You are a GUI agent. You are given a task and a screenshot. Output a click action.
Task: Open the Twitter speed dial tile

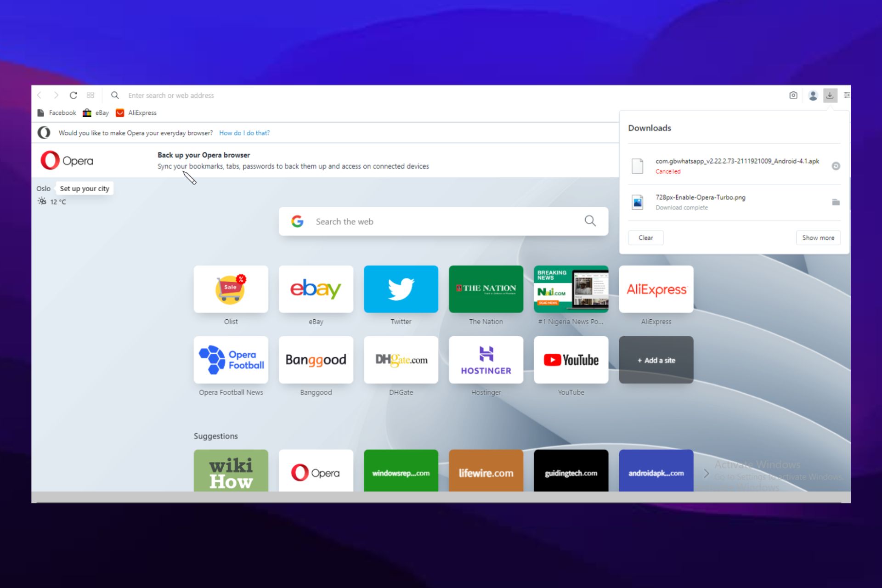pos(401,289)
